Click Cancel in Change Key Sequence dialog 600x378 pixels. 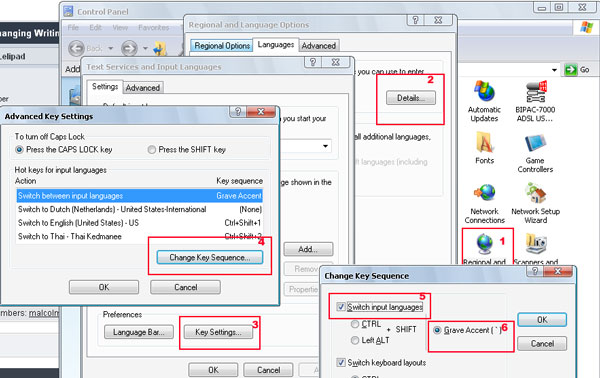point(542,344)
